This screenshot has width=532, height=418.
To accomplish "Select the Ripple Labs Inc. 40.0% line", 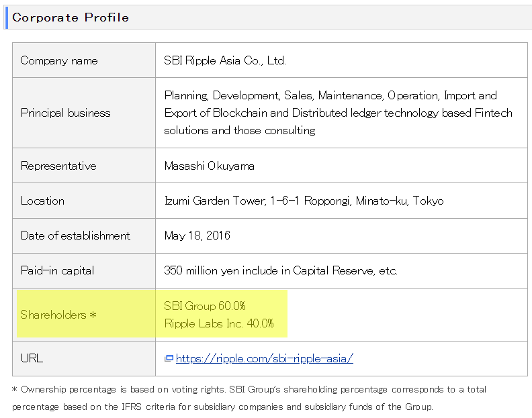I will (219, 323).
